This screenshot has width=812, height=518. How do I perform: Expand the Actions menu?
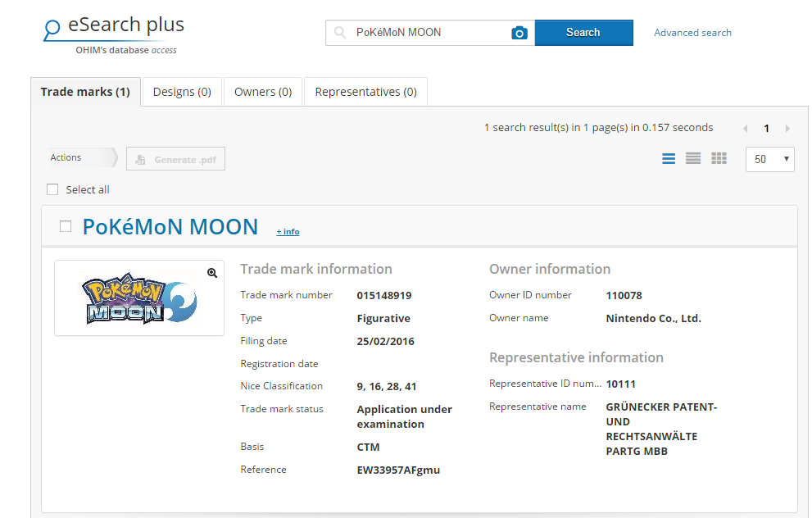(x=79, y=157)
